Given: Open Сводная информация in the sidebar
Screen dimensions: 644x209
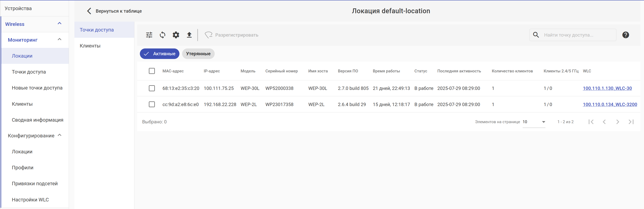Looking at the screenshot, I should (x=38, y=120).
